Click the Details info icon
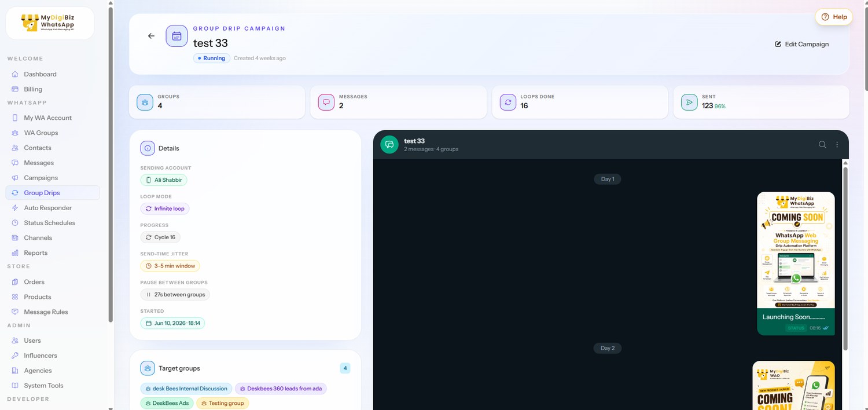Viewport: 868px width, 410px height. click(x=148, y=148)
